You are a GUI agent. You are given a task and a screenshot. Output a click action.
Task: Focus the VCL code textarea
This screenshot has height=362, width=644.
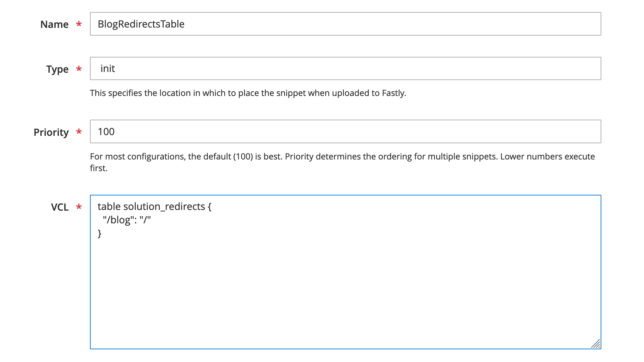pyautogui.click(x=345, y=272)
